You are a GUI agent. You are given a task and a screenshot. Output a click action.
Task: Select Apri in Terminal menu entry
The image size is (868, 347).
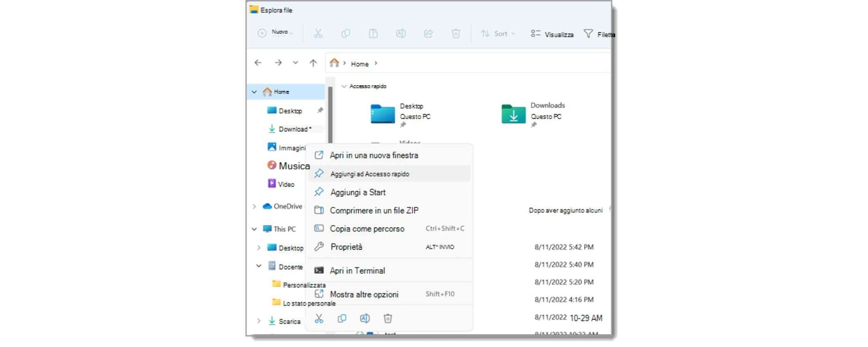[357, 270]
